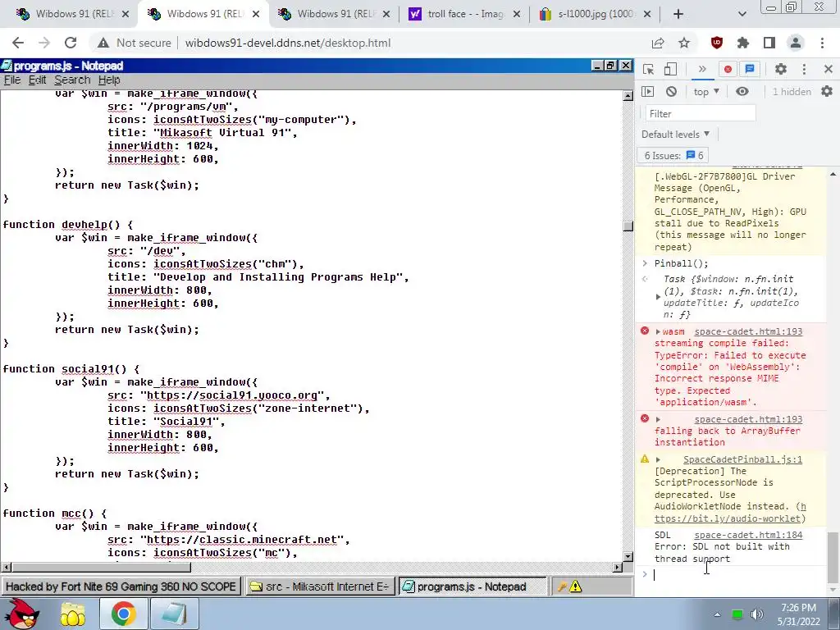Open a new browser tab
Screen dimensions: 840x630
point(678,14)
